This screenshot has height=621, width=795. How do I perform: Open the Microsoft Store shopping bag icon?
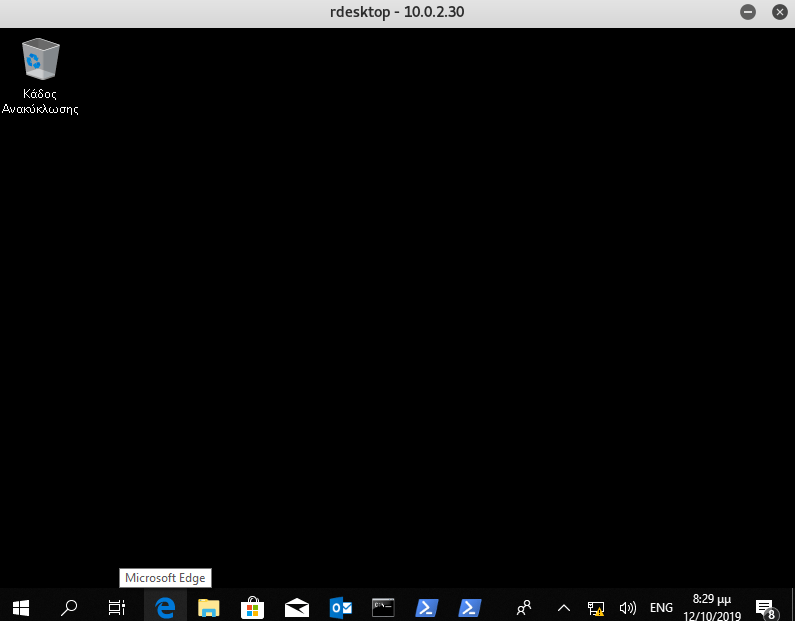pyautogui.click(x=252, y=607)
